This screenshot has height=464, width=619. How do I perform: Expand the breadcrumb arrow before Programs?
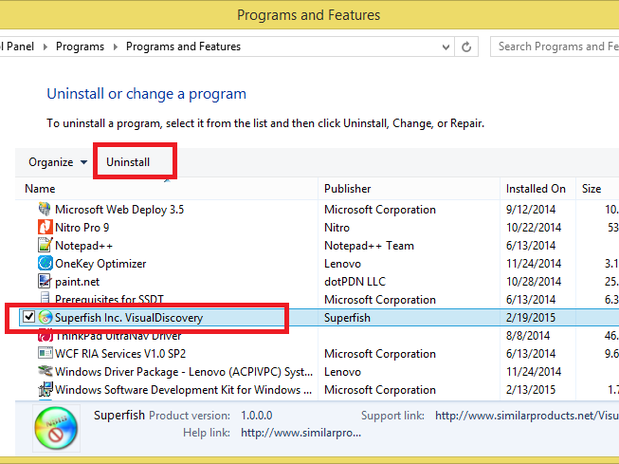pos(47,46)
